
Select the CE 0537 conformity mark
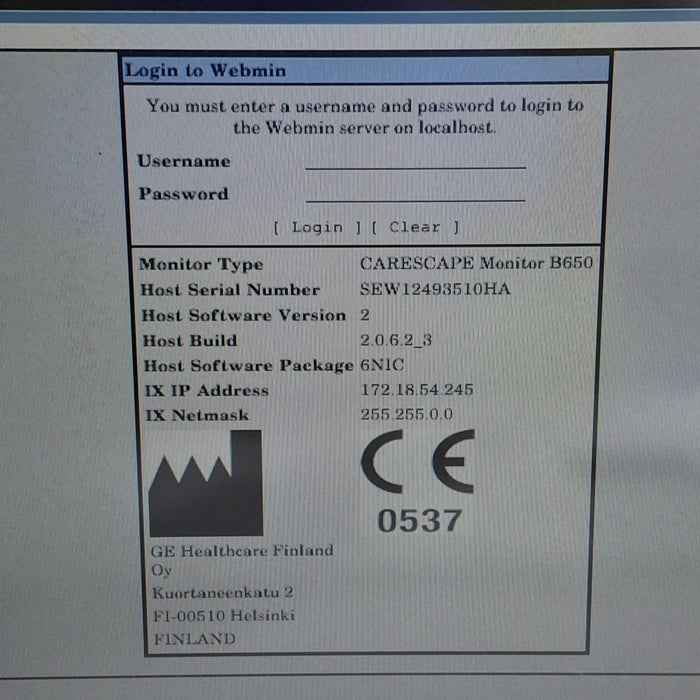pyautogui.click(x=418, y=481)
